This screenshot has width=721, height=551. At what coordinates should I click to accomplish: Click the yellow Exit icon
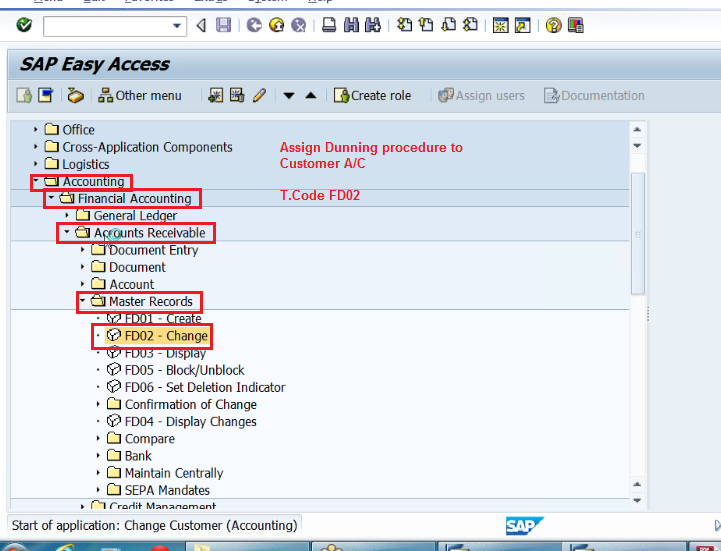276,25
